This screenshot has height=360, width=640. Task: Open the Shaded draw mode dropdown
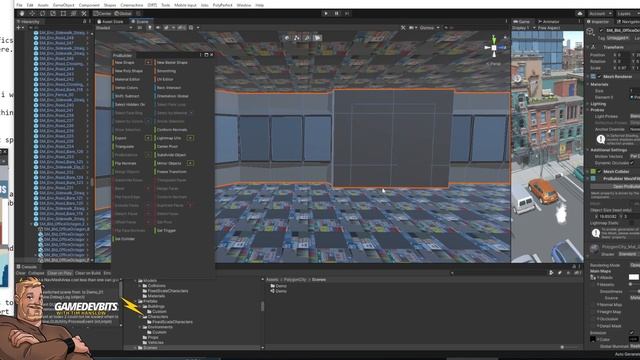(114, 28)
